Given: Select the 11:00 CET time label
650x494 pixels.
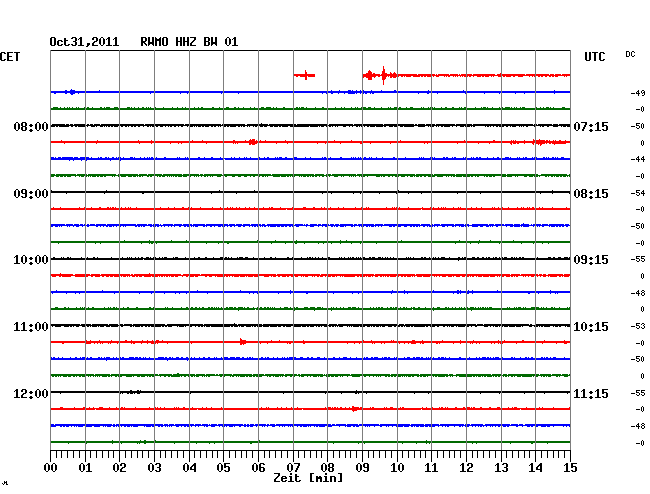Looking at the screenshot, I should 31,327.
